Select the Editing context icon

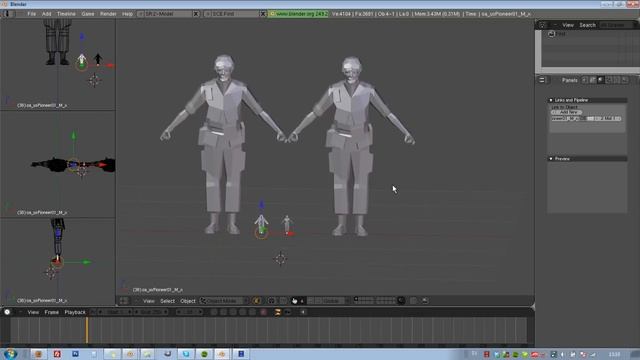[x=617, y=80]
